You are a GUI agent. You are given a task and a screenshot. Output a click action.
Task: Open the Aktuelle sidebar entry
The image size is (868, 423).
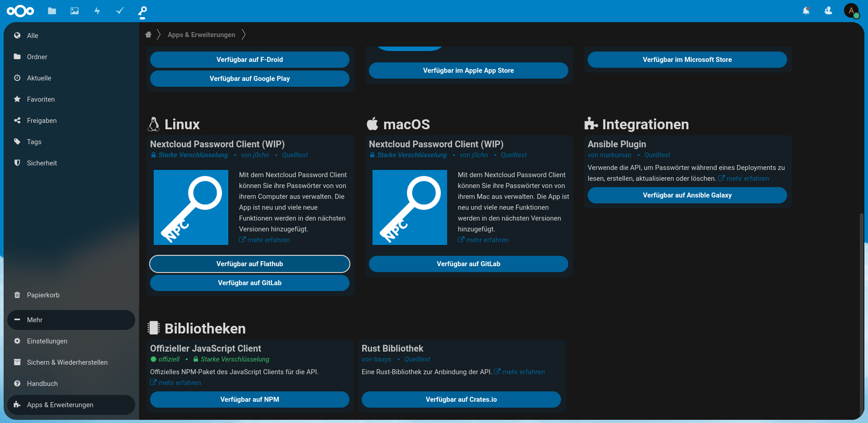(71, 78)
